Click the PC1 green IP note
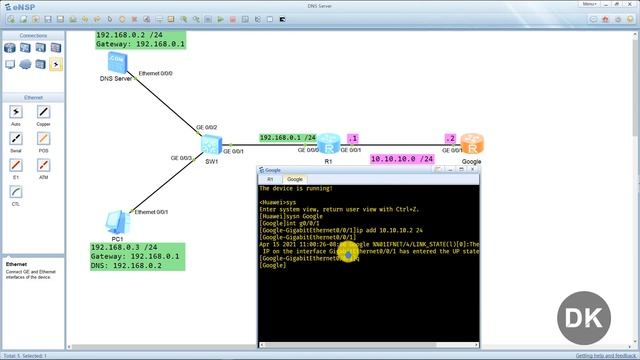Viewport: 640px width, 360px height. point(138,257)
